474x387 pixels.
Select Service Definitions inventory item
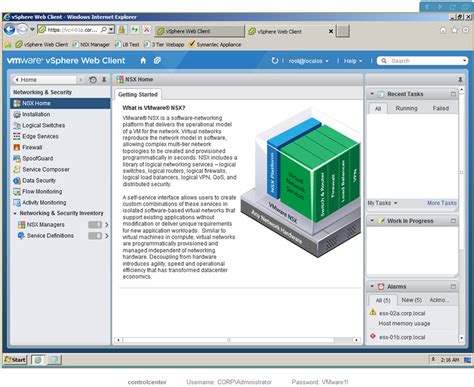pyautogui.click(x=50, y=236)
